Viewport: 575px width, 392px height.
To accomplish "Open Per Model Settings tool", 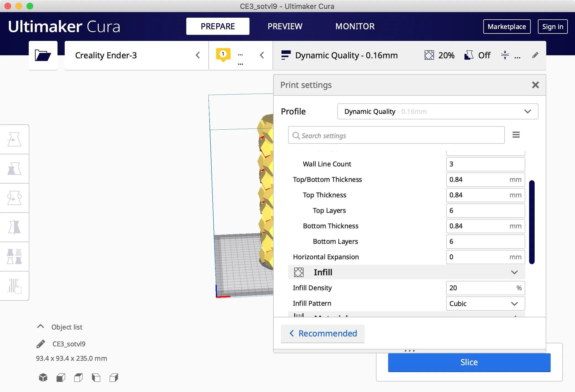I will 14,257.
